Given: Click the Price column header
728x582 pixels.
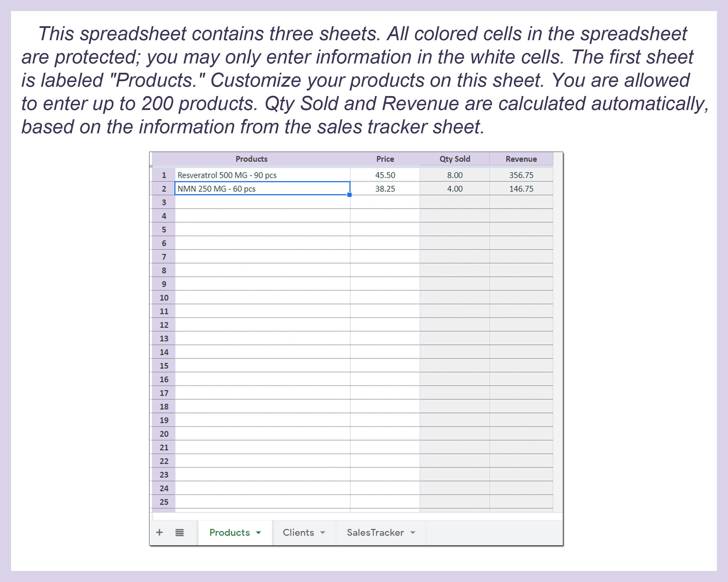Looking at the screenshot, I should coord(385,159).
